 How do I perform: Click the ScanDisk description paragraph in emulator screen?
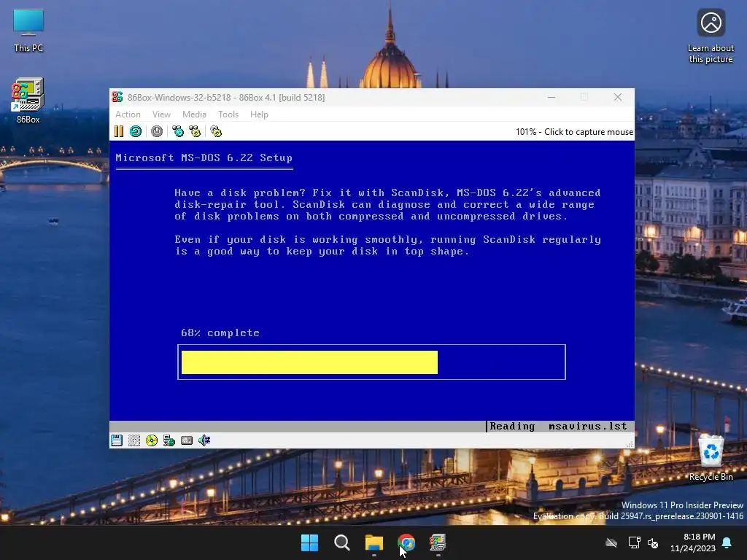click(387, 204)
